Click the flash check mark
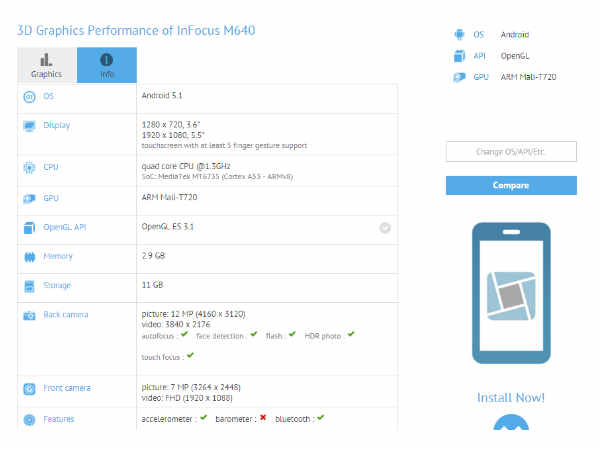This screenshot has width=600, height=450. 292,334
